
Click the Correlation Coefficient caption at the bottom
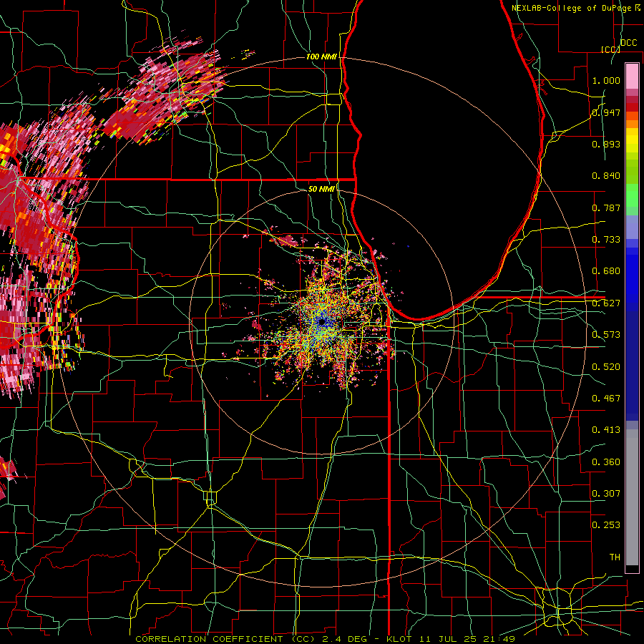[325, 639]
